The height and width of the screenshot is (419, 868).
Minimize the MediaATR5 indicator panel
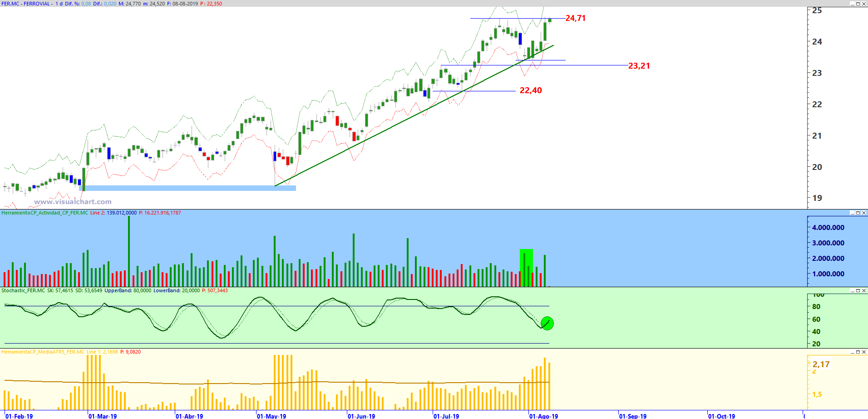click(x=852, y=352)
